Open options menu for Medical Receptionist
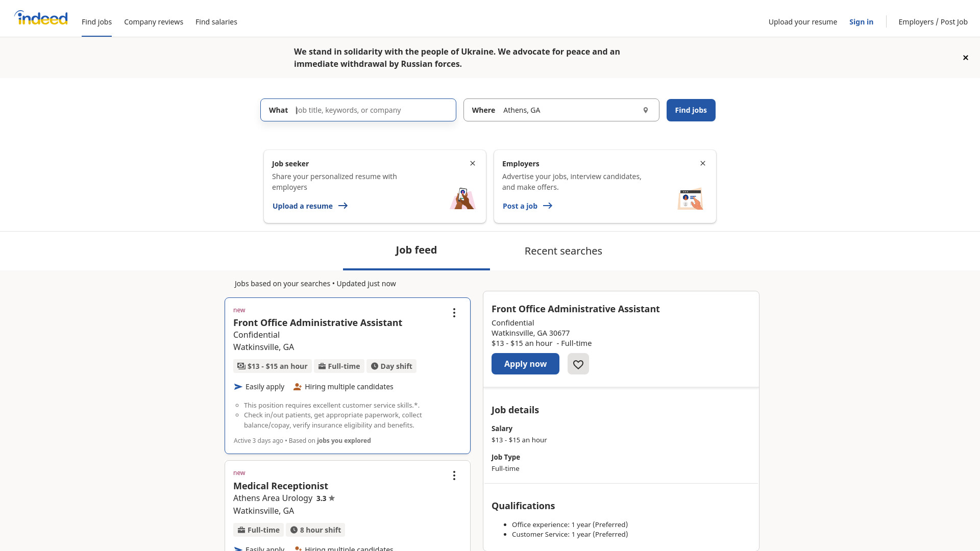Image resolution: width=980 pixels, height=551 pixels. [454, 475]
